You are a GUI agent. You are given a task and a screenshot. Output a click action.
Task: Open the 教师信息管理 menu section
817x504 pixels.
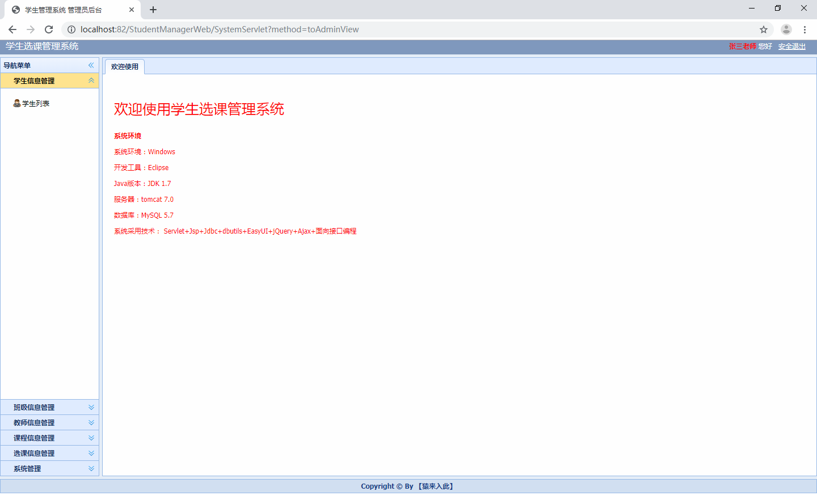click(49, 422)
